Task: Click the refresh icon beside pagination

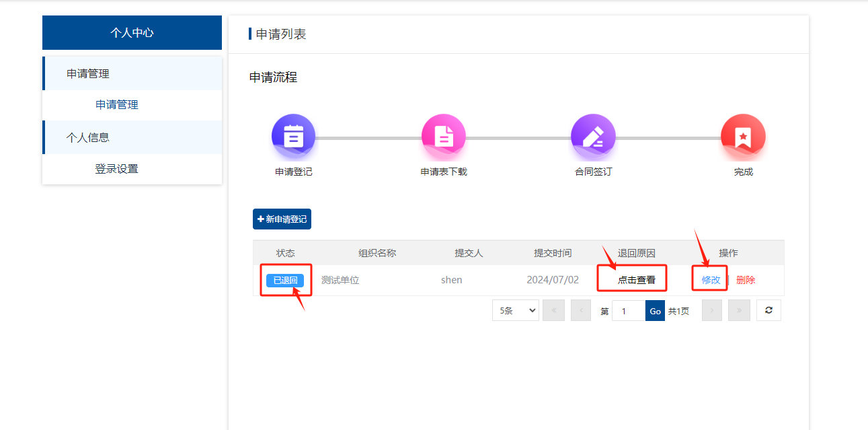Action: click(x=768, y=310)
